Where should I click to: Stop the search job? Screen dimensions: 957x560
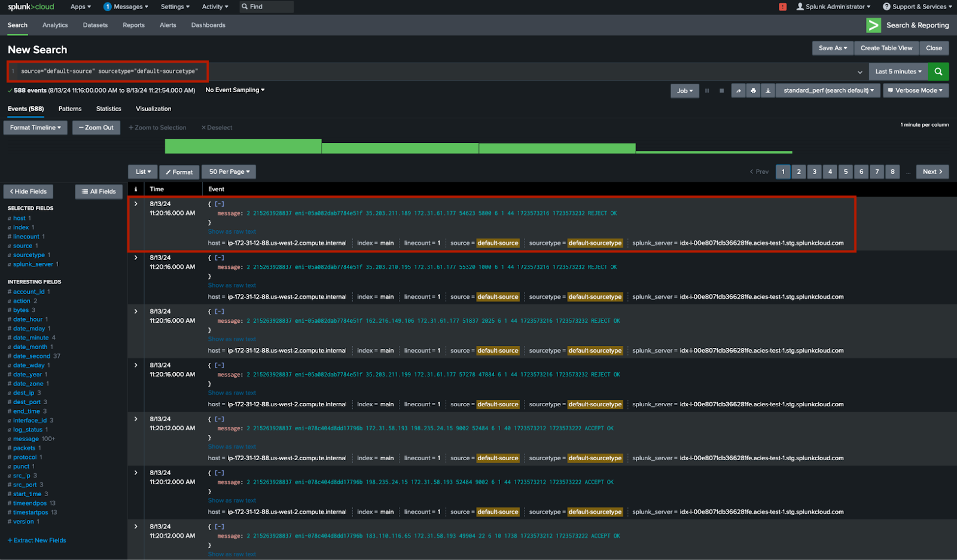[x=721, y=91]
